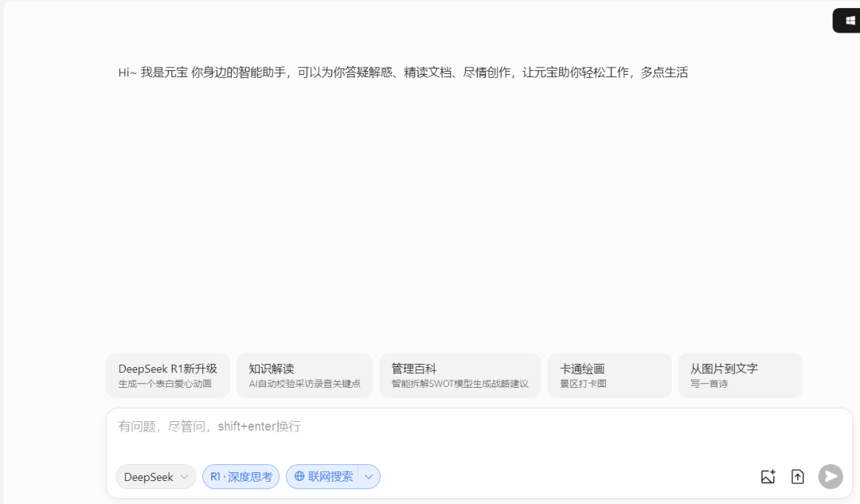Open the DeepSeek model dropdown
860x504 pixels.
156,477
